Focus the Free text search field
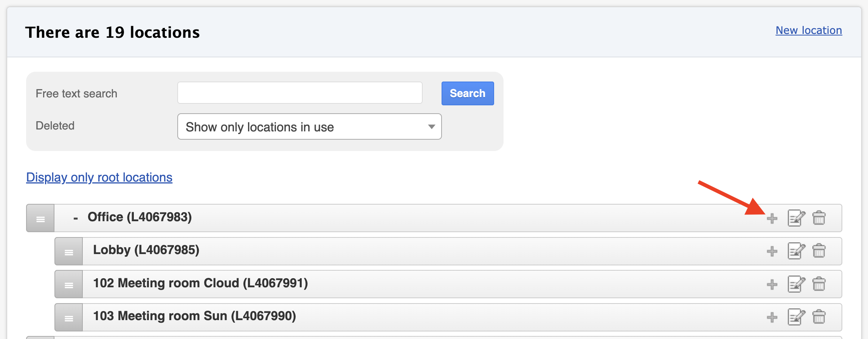868x339 pixels. click(300, 93)
